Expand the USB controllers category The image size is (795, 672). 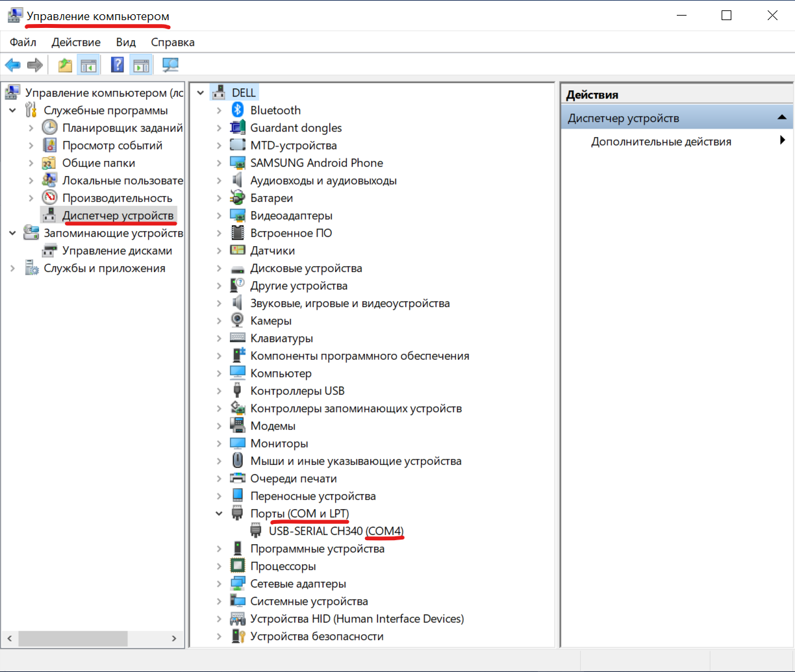219,391
